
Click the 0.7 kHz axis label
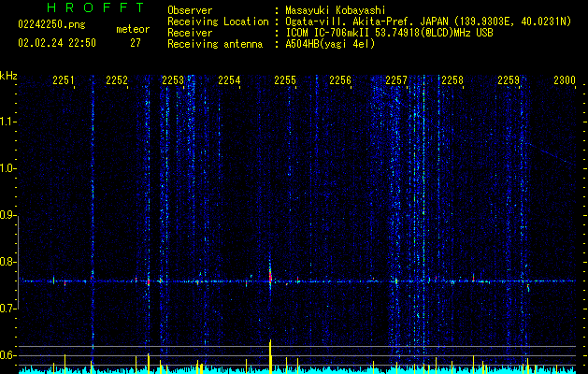pos(8,309)
